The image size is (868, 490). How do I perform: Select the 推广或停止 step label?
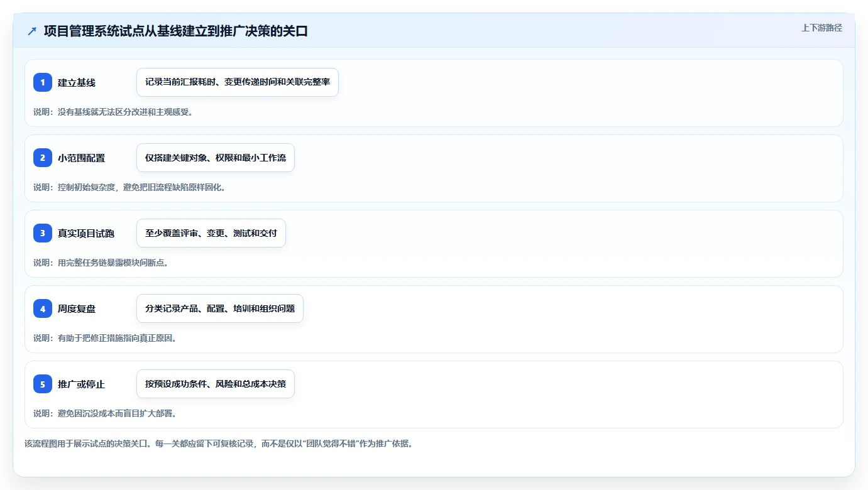[x=82, y=384]
